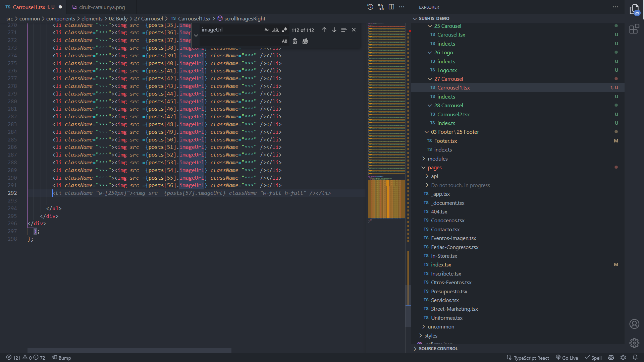Click 'components' in the breadcrumb path

click(61, 19)
